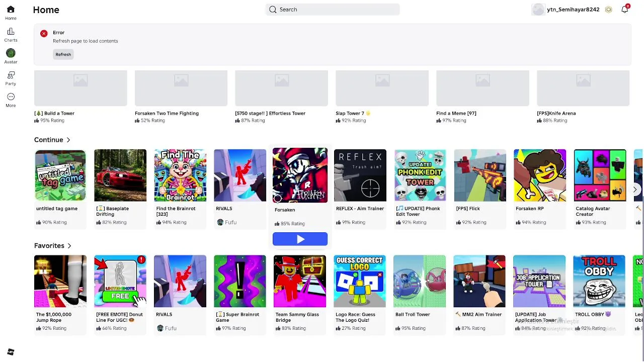644x362 pixels.
Task: Click into the Search field
Action: [333, 10]
